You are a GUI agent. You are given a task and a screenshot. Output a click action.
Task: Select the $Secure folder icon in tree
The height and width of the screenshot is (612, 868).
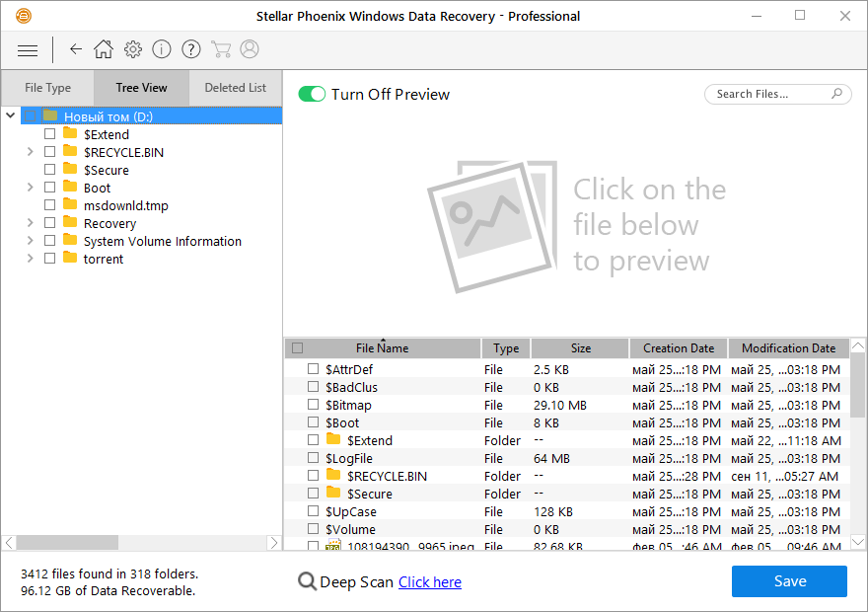[x=70, y=169]
